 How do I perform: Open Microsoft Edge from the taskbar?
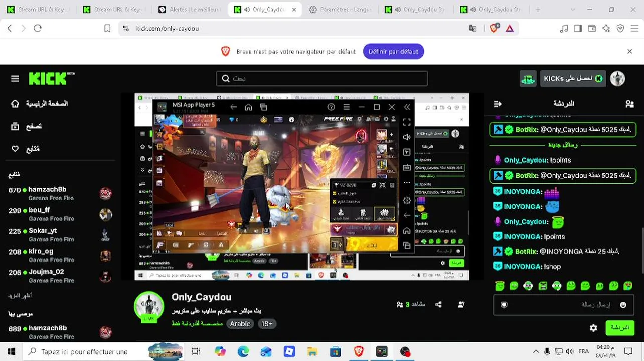(243, 352)
